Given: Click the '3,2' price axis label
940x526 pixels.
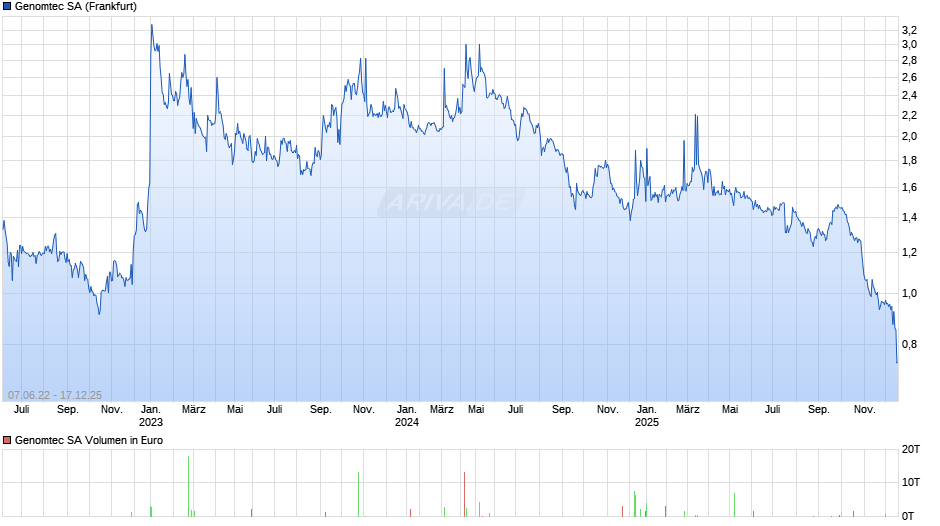Looking at the screenshot, I should pyautogui.click(x=909, y=31).
